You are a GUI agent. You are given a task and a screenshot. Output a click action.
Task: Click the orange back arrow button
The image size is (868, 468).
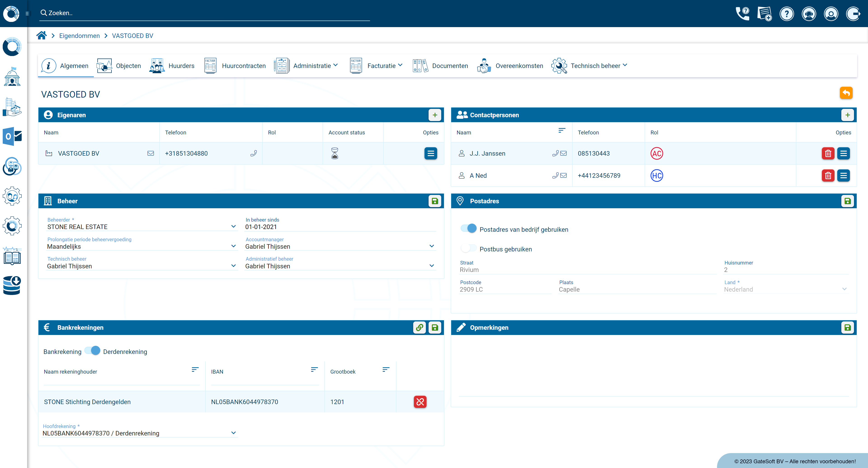pyautogui.click(x=846, y=93)
